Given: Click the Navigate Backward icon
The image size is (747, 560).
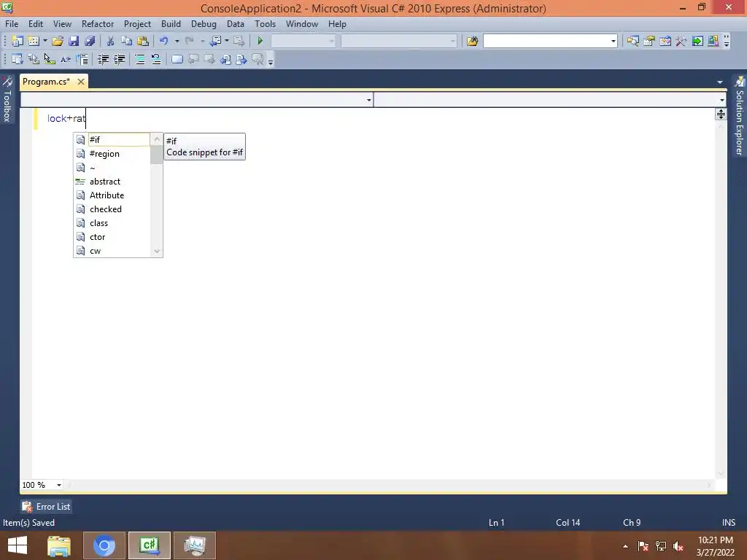Looking at the screenshot, I should [215, 41].
